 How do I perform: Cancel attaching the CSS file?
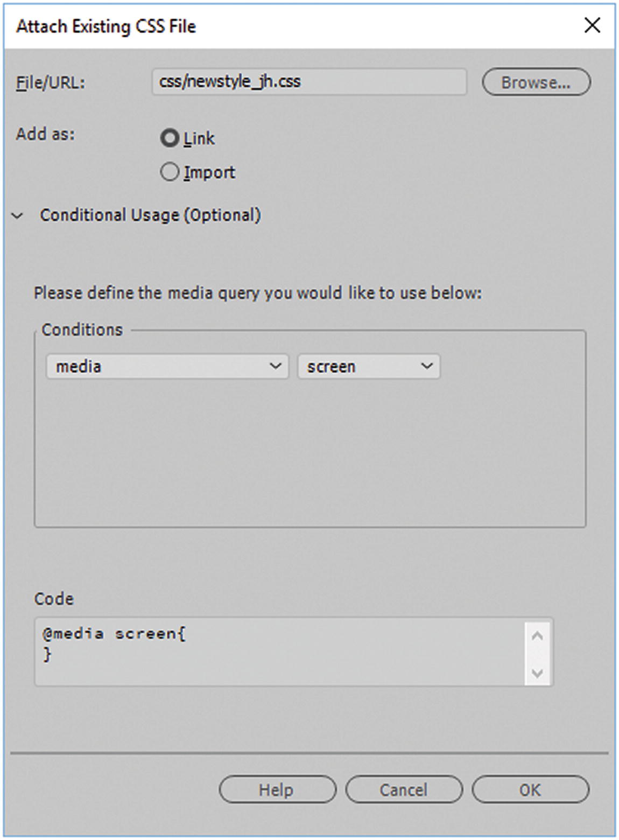click(404, 790)
